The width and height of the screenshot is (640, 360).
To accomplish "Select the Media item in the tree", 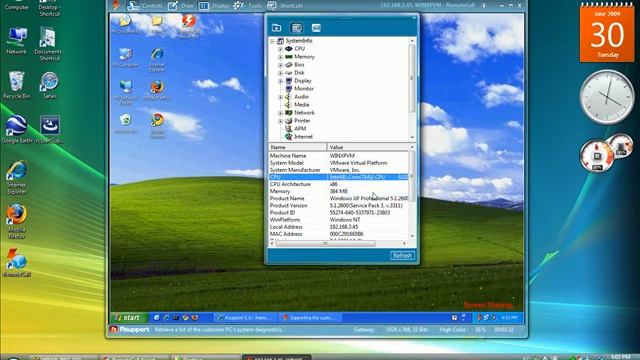I will 302,104.
